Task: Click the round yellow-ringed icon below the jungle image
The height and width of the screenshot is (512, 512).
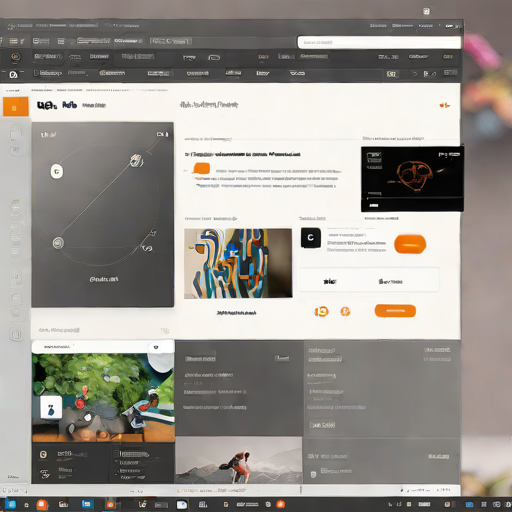Action: coord(43,454)
